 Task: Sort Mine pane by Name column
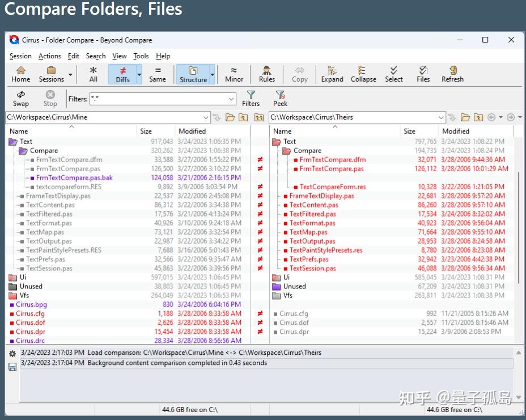tap(71, 131)
